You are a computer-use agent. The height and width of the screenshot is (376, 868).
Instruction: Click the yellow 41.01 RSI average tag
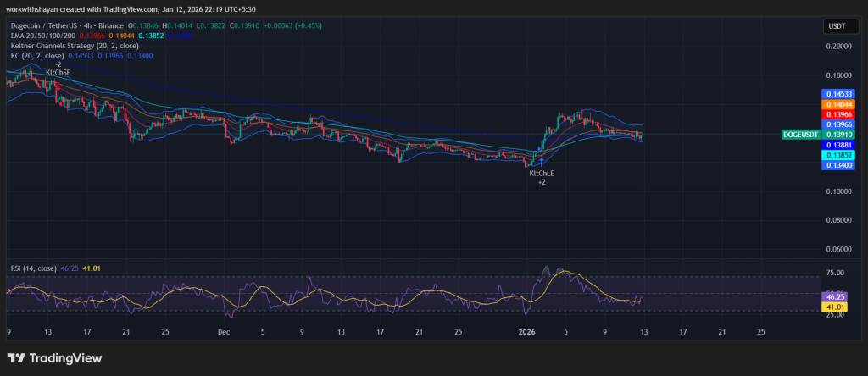pos(836,307)
